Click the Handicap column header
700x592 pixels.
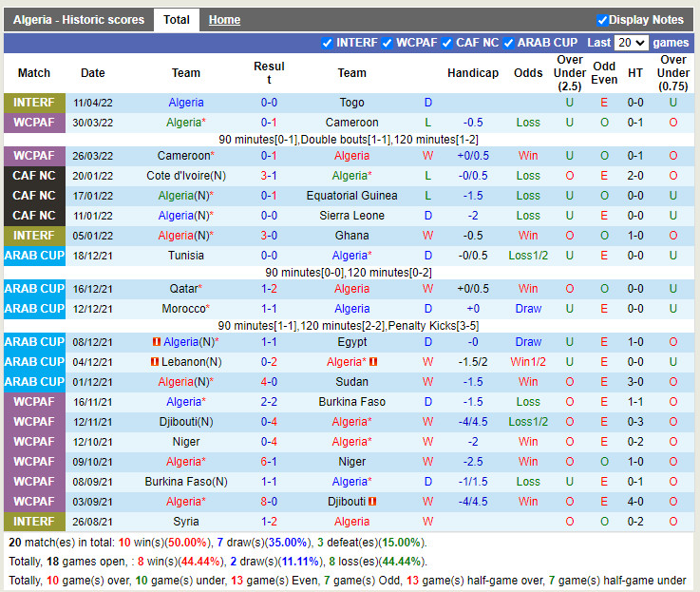coord(472,73)
